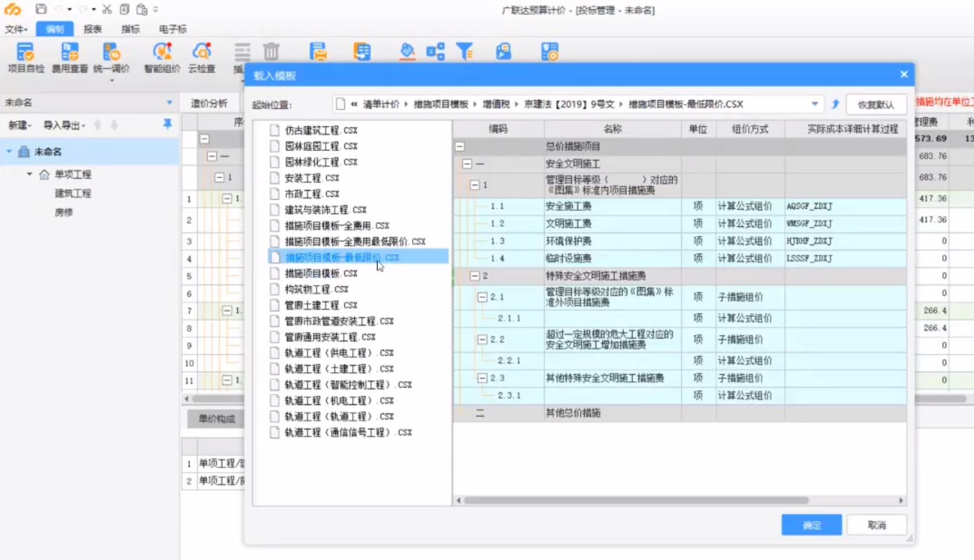Click the 插入 lines icon in ribbon
Image resolution: width=974 pixels, height=560 pixels.
click(242, 53)
